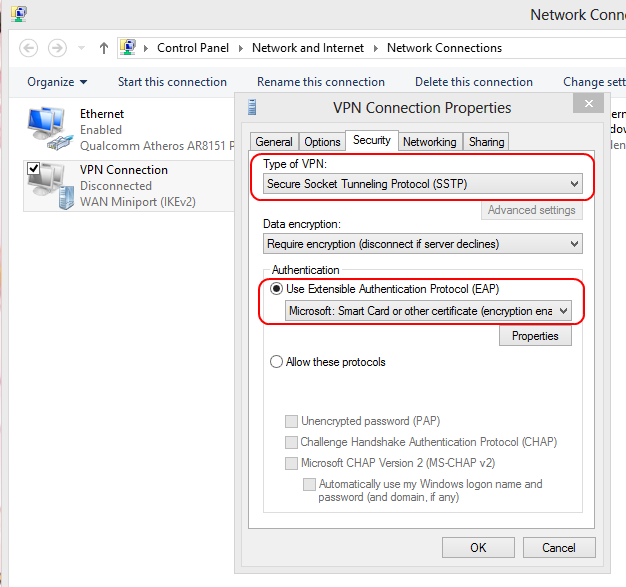Click the forward navigation arrow
This screenshot has width=626, height=587.
[57, 48]
